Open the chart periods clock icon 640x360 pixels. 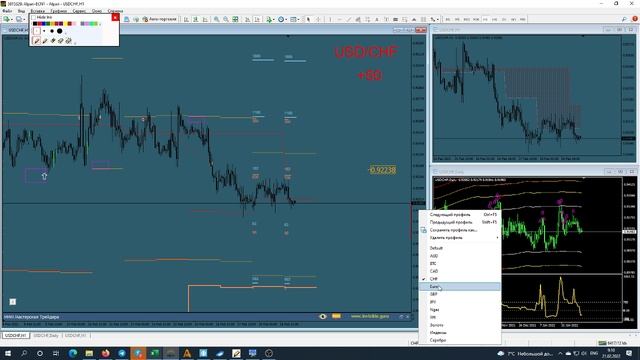[x=281, y=19]
